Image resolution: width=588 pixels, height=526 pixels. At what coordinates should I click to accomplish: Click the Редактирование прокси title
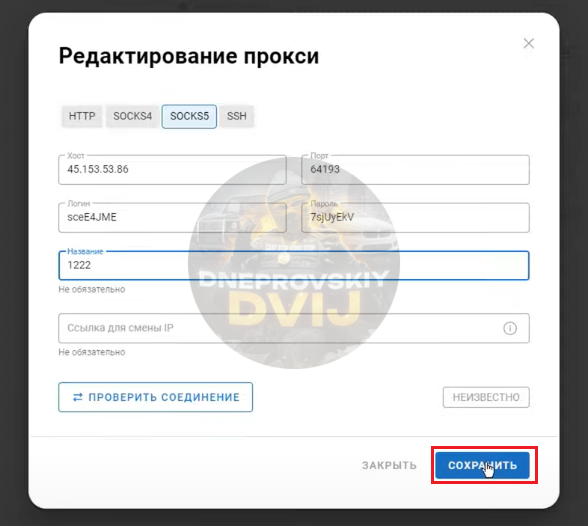(x=189, y=56)
